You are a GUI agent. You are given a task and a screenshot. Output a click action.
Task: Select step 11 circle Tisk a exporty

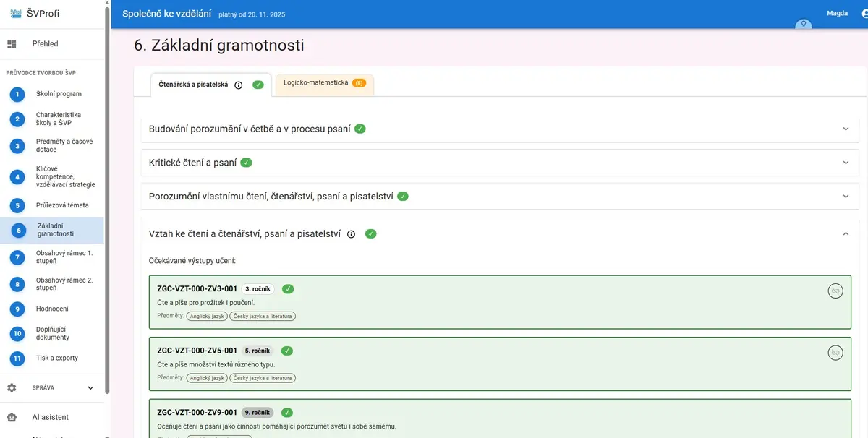tap(17, 358)
